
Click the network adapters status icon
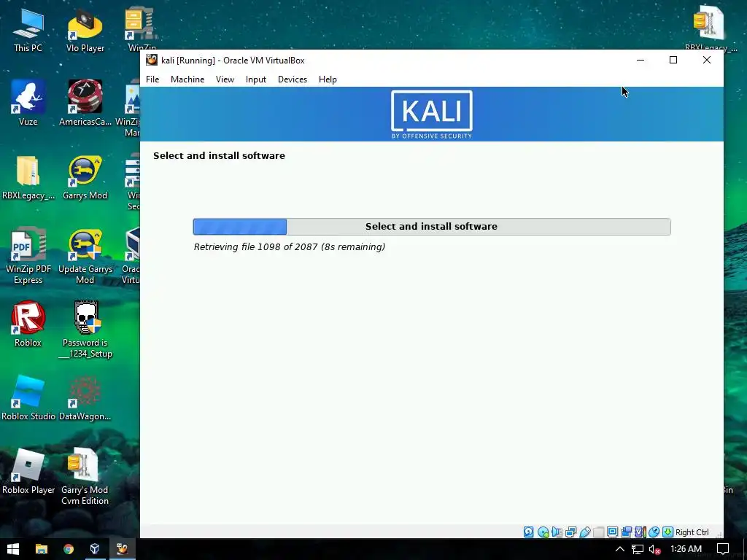click(x=570, y=532)
